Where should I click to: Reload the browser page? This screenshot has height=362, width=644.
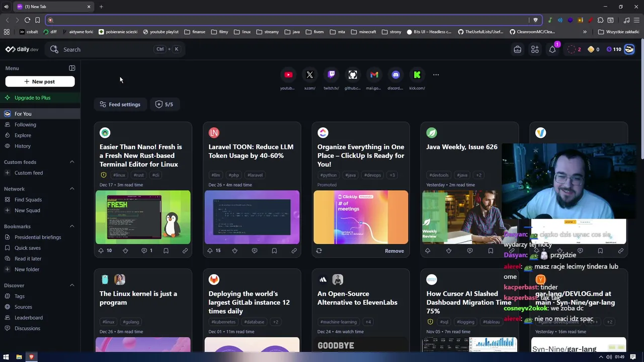[27, 20]
